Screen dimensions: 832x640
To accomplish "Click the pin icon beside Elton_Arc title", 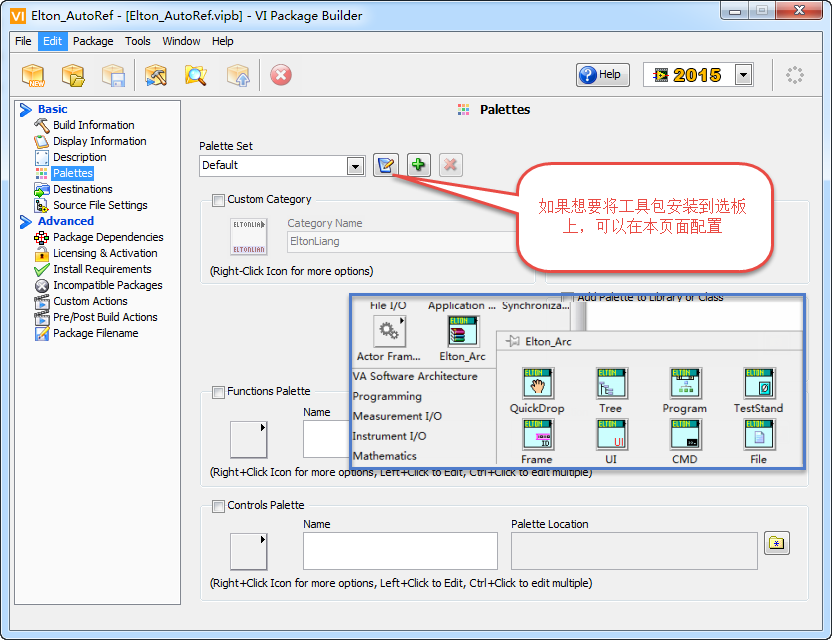I will coord(513,341).
